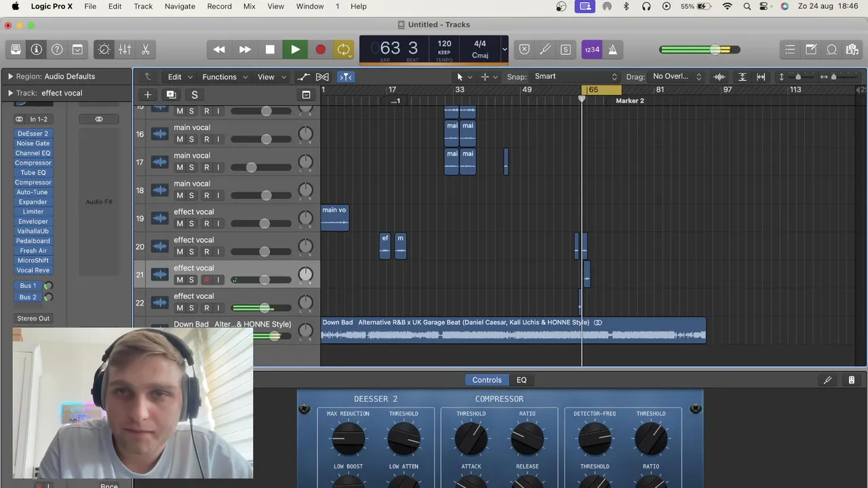Open Auto-Tune plugin slot

(33, 192)
